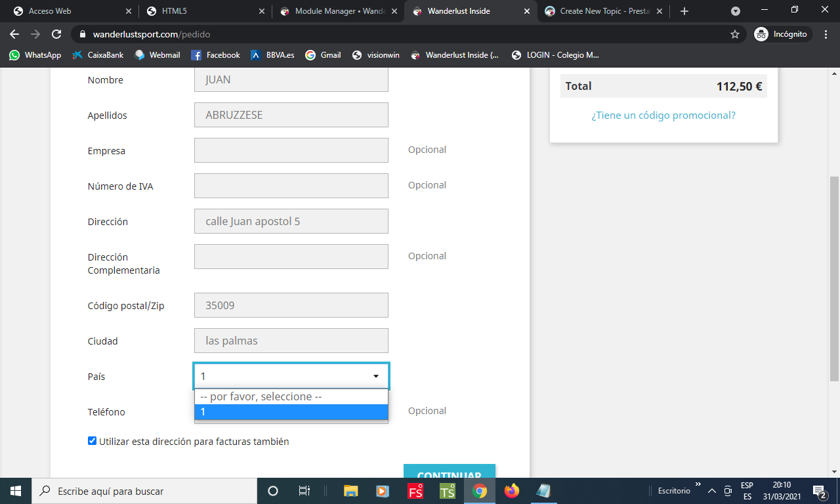The image size is (840, 504).
Task: Open the Webmail bookmark
Action: click(157, 55)
